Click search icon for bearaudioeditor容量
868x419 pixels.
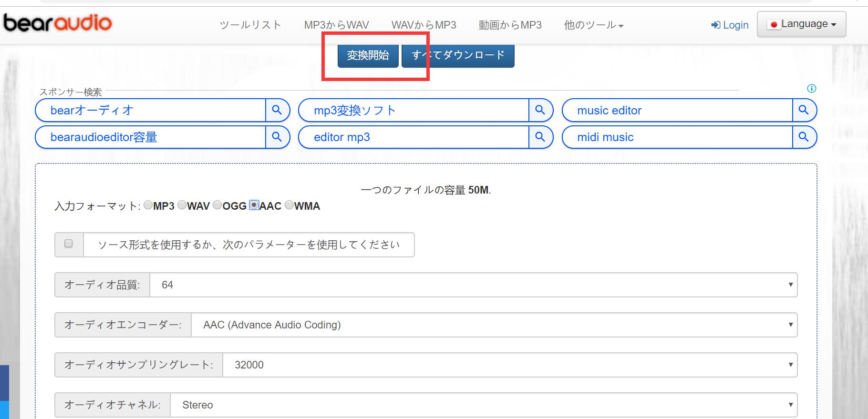tap(277, 137)
